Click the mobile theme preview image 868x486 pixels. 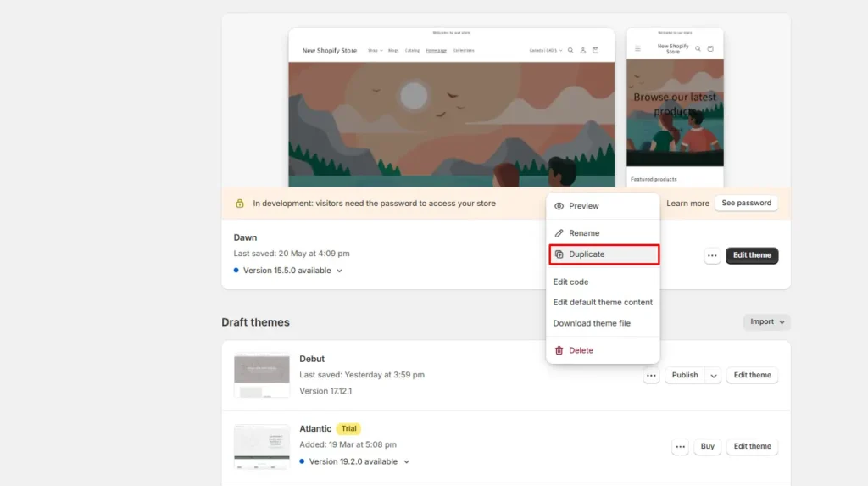point(675,113)
